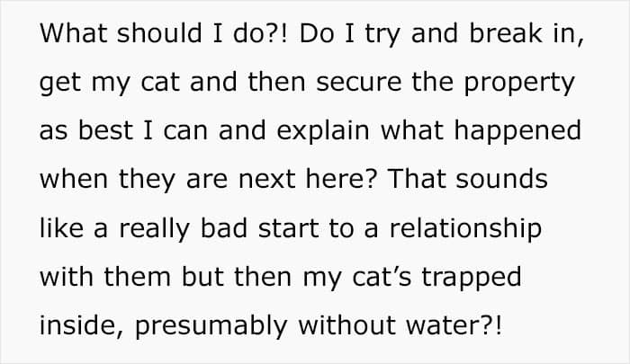The width and height of the screenshot is (630, 364).
Task: Click the word "happened"
Action: point(517,131)
